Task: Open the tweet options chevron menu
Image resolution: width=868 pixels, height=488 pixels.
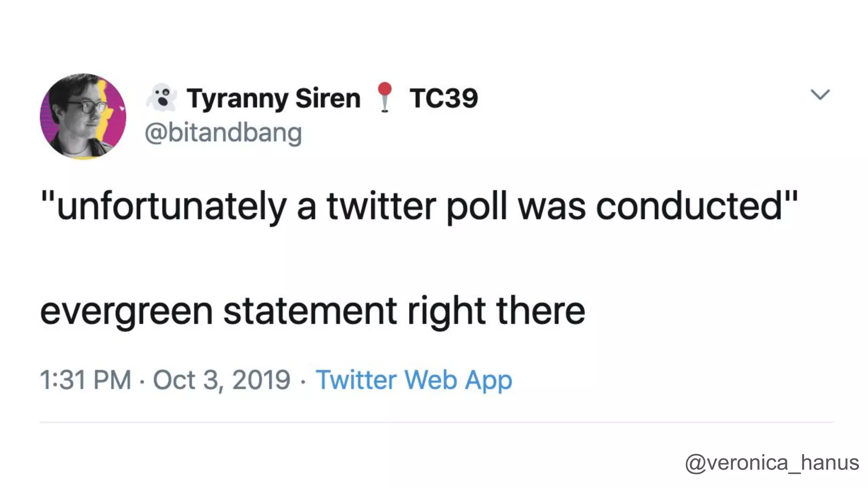Action: pos(820,94)
